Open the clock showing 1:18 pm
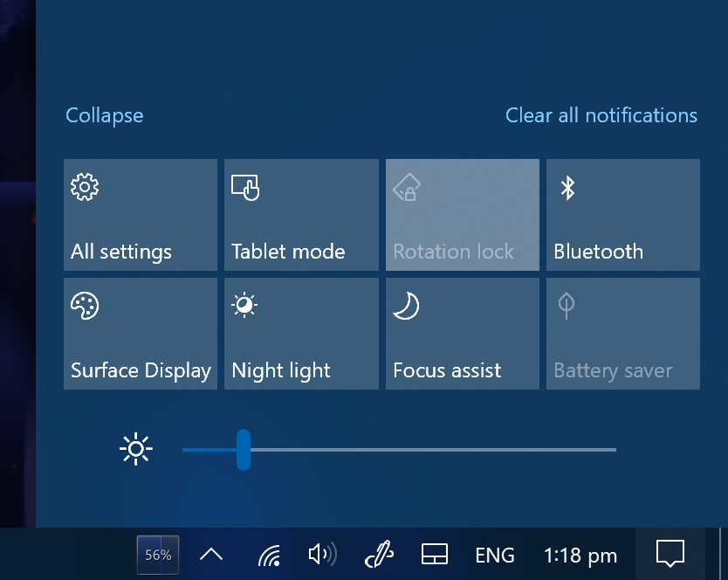The width and height of the screenshot is (728, 580). point(580,555)
